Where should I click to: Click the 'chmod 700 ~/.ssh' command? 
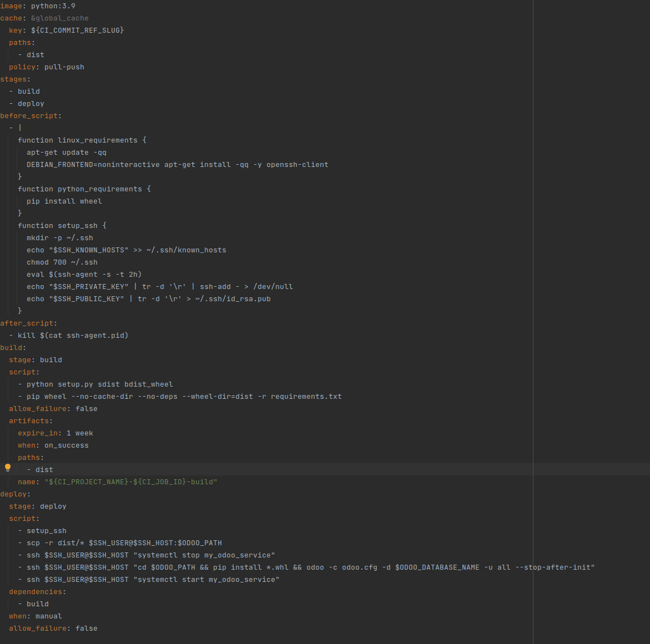coord(62,262)
